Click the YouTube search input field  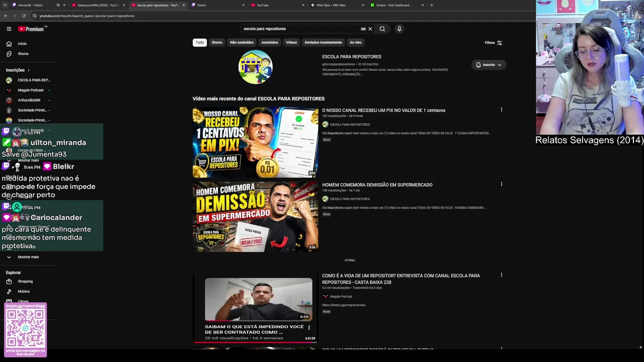(301, 29)
